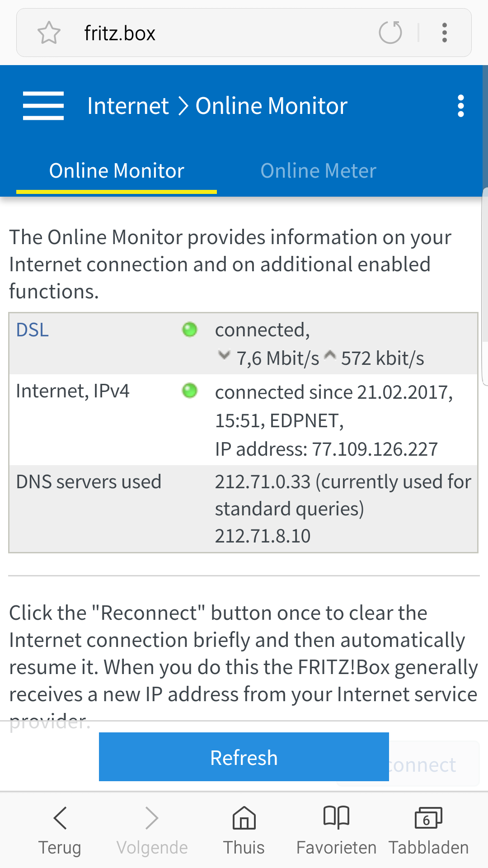Switch to the Online Meter tab
This screenshot has width=488, height=868.
point(318,171)
